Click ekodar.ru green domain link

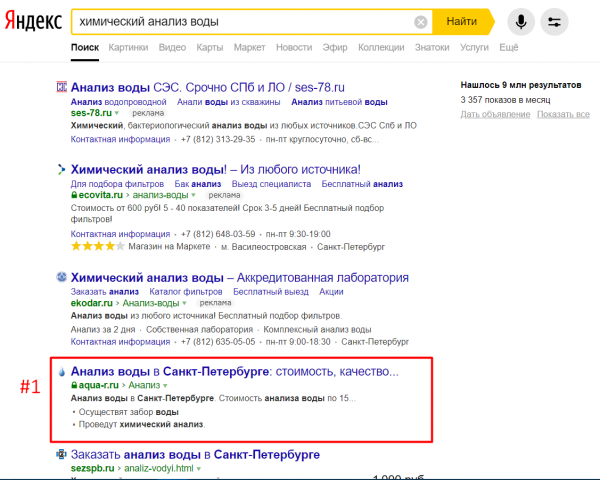pos(91,303)
